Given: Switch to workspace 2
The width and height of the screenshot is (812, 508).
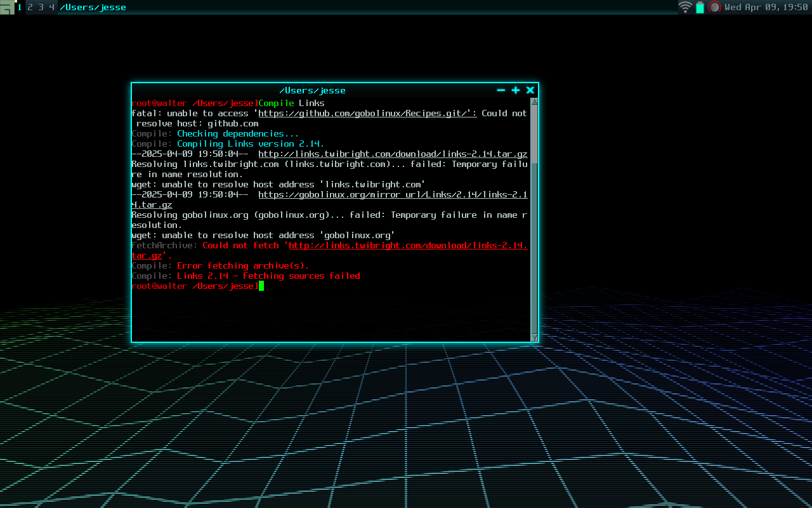Looking at the screenshot, I should [x=30, y=7].
